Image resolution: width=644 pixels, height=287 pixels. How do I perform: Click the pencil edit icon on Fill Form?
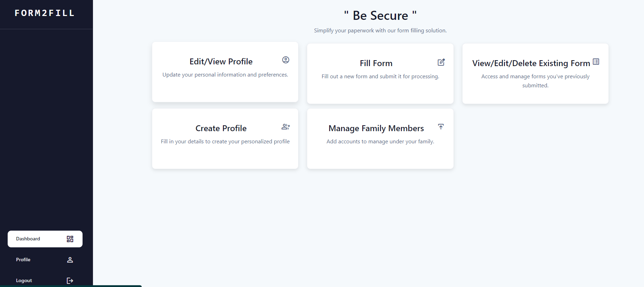click(441, 62)
